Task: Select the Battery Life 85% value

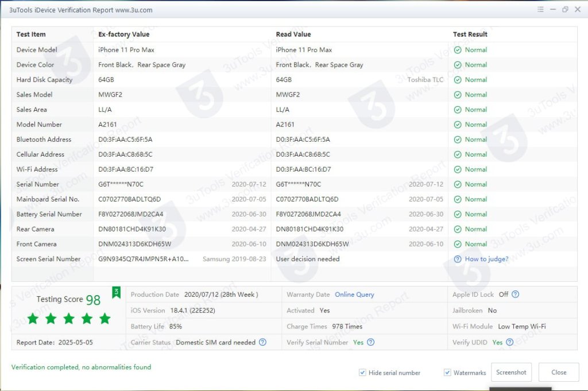Action: (176, 327)
